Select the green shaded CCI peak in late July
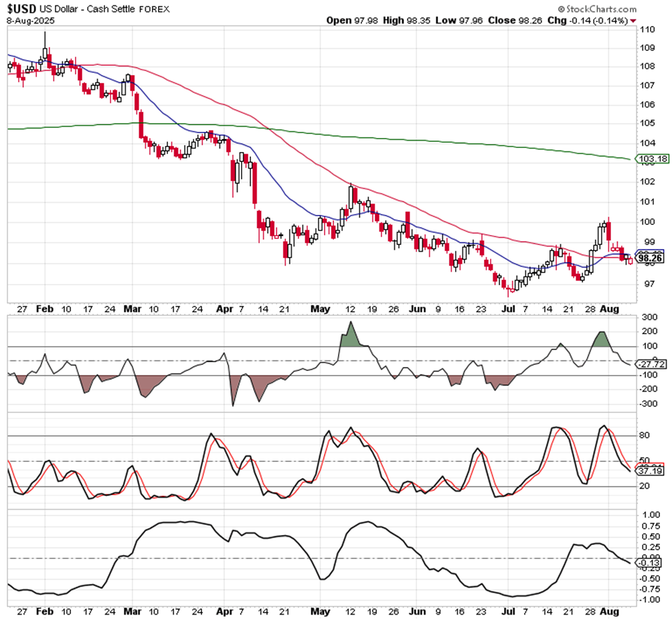Screen dimensions: 672x620 click(601, 339)
